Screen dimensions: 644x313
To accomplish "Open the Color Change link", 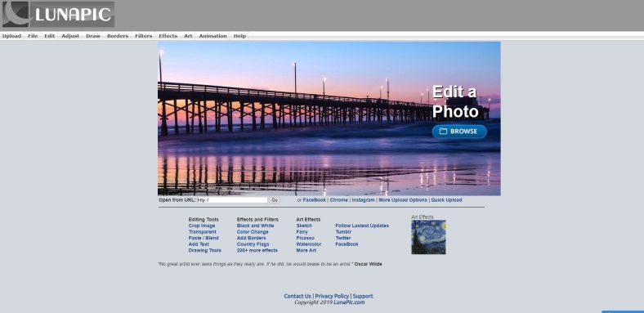I will point(253,232).
